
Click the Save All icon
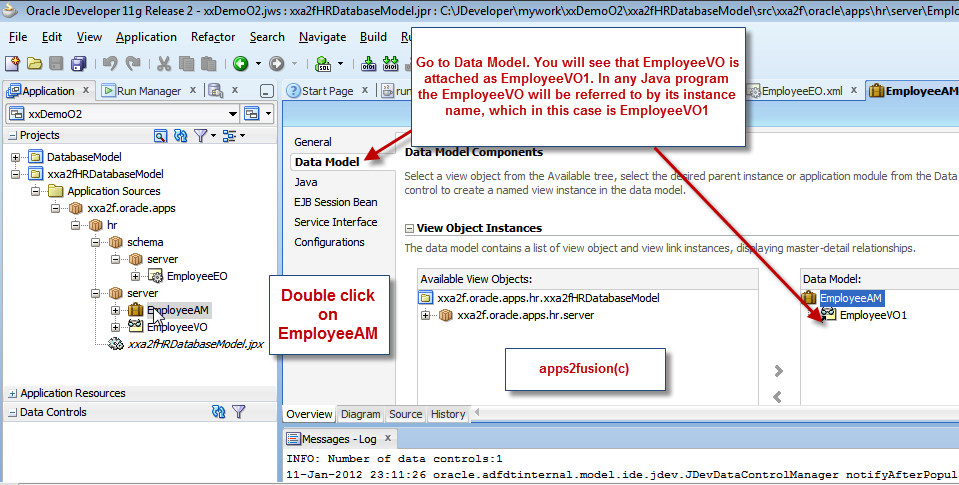[x=79, y=63]
